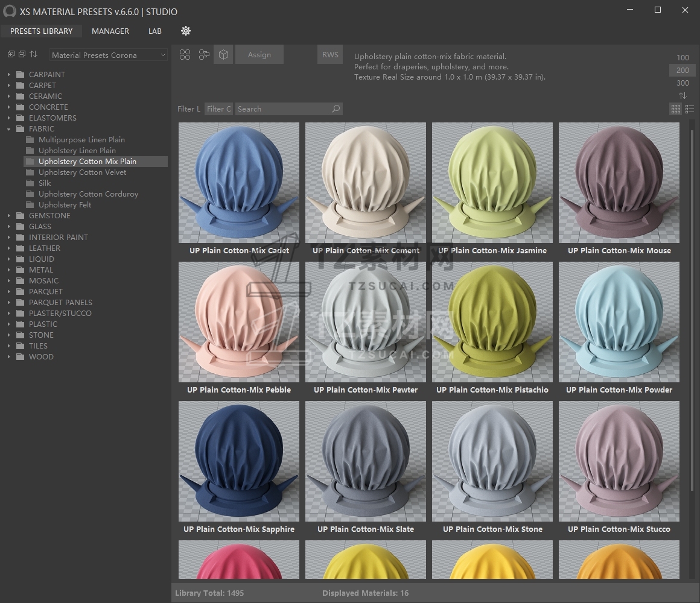This screenshot has height=603, width=700.
Task: Toggle the cube preview icon button
Action: pos(223,54)
